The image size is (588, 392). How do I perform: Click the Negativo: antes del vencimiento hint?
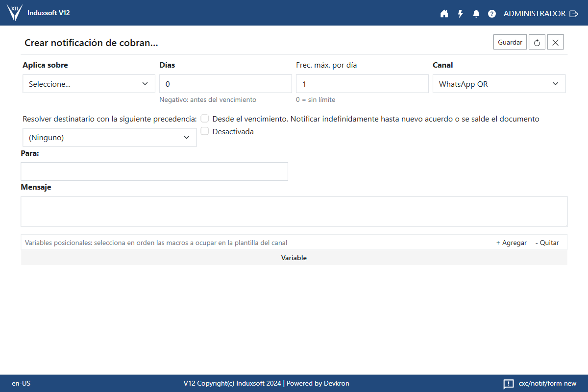(208, 99)
